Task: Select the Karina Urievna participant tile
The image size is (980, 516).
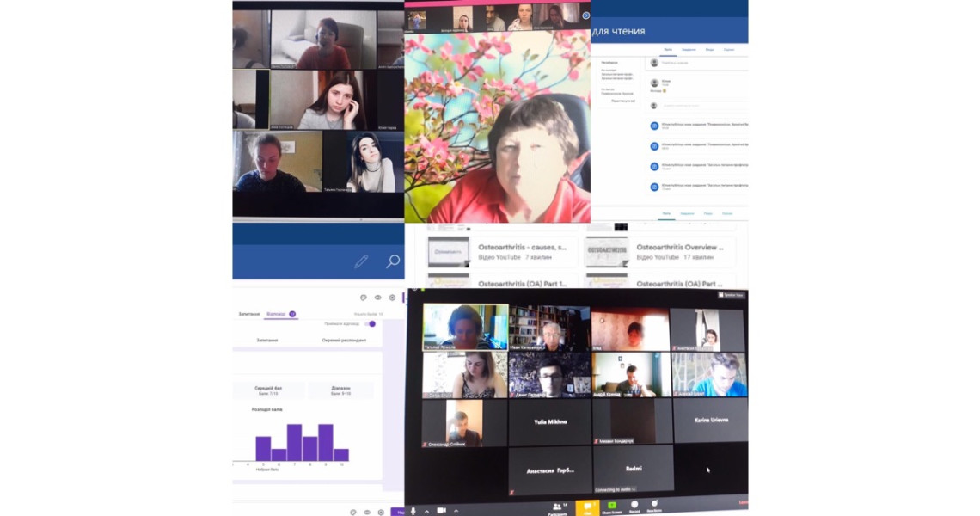Action: 711,421
